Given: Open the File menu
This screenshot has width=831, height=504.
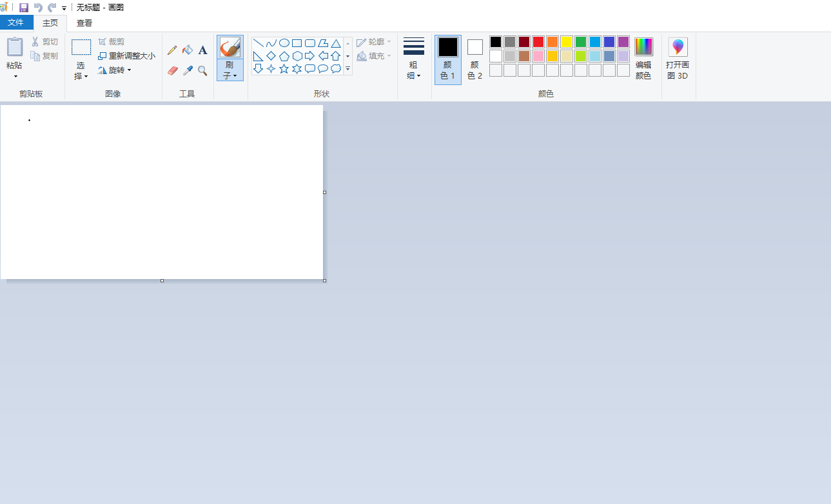Looking at the screenshot, I should (16, 23).
